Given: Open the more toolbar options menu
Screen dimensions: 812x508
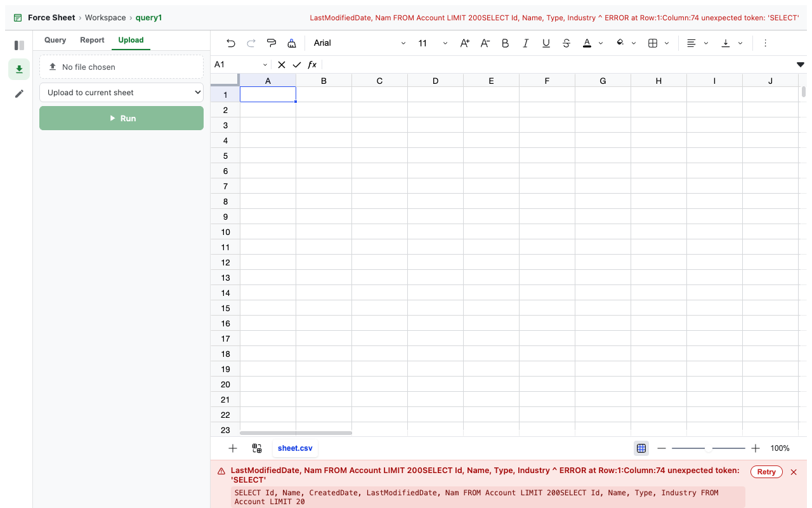Looking at the screenshot, I should click(x=765, y=43).
